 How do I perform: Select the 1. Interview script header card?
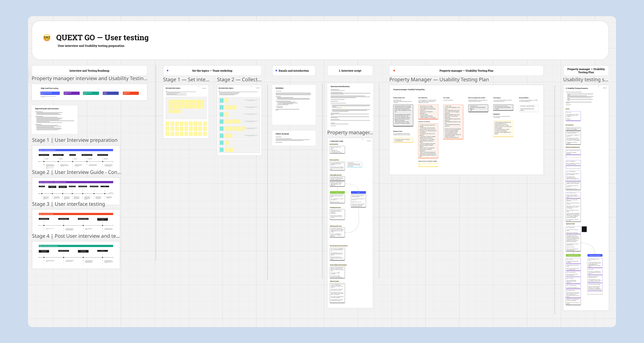(x=350, y=71)
